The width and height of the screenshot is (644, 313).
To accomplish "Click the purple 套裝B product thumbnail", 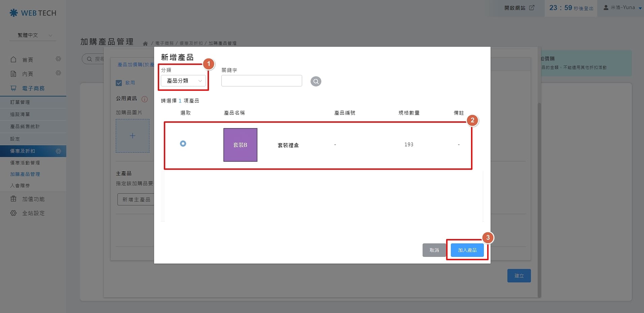I will [x=240, y=145].
